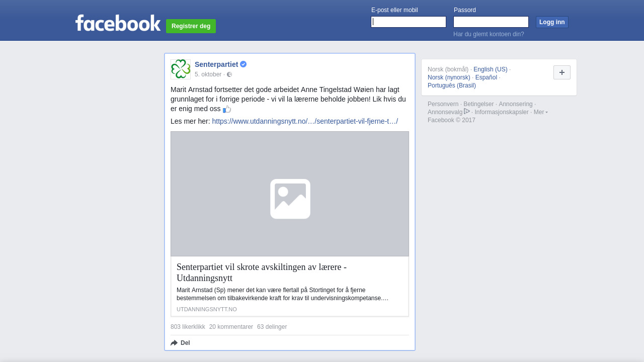Open the Annonsering footer link
Image resolution: width=644 pixels, height=362 pixels.
click(x=516, y=104)
